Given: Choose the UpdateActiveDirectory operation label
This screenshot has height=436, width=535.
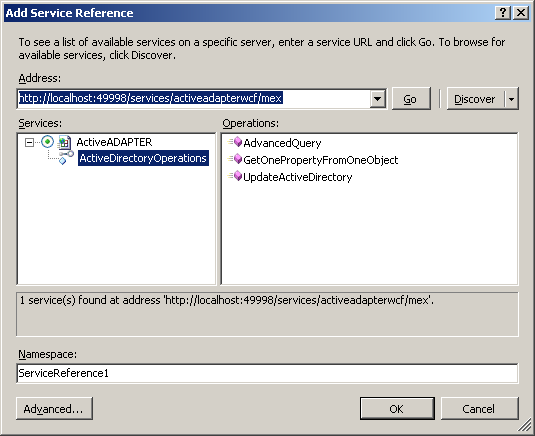Looking at the screenshot, I should (298, 177).
